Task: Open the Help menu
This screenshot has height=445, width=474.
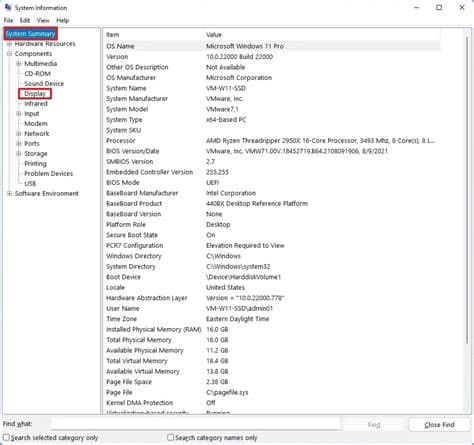Action: pos(62,21)
